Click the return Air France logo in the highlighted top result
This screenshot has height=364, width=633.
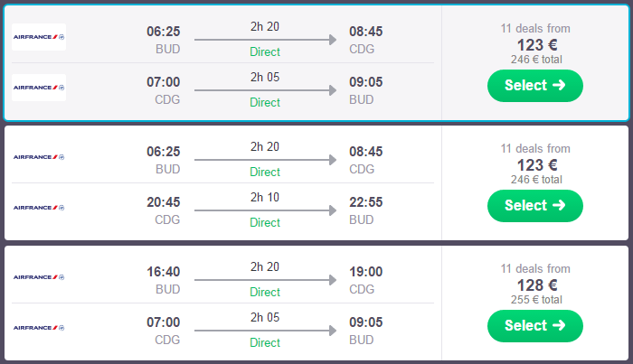click(39, 88)
